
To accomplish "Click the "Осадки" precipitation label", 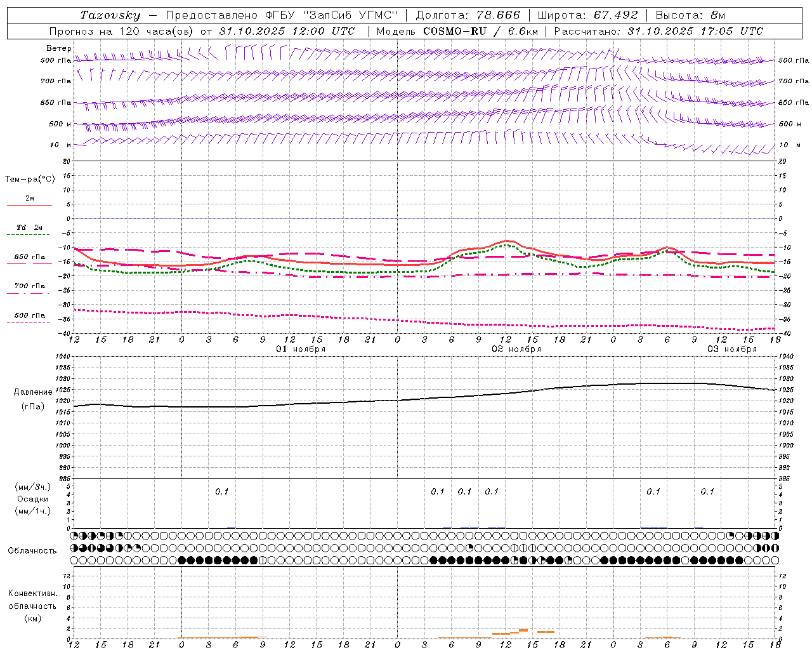I will pyautogui.click(x=32, y=499).
